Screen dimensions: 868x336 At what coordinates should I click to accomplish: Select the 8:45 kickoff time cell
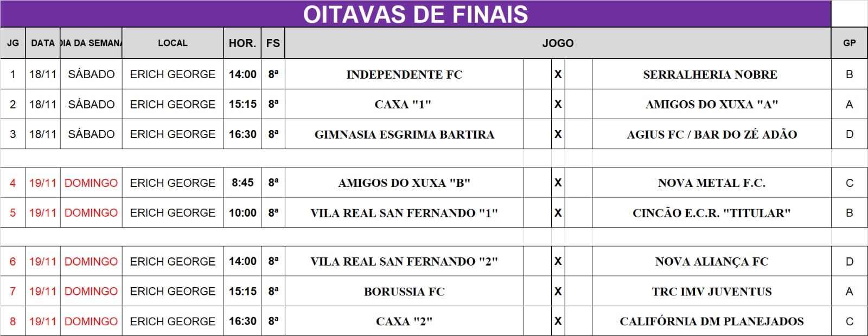(242, 183)
